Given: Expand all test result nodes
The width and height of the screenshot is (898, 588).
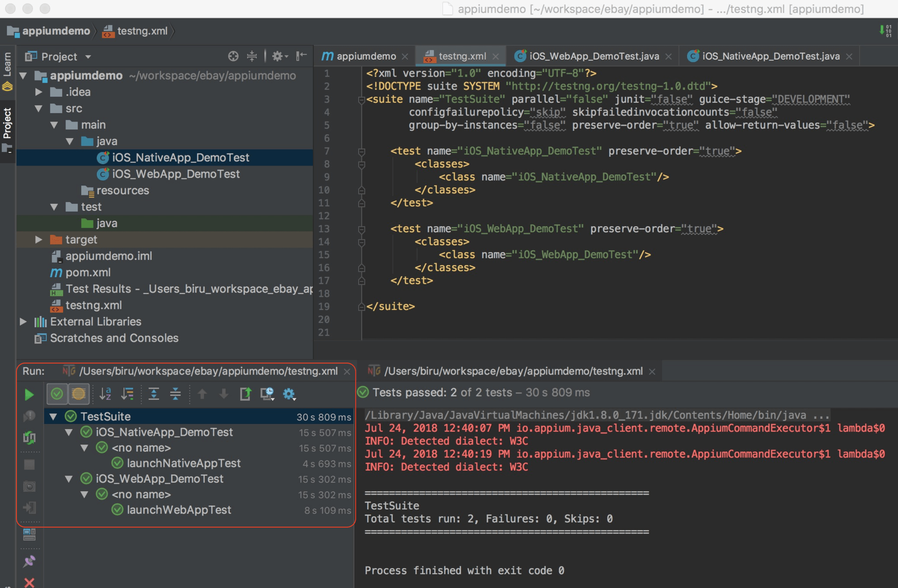Looking at the screenshot, I should click(x=153, y=394).
